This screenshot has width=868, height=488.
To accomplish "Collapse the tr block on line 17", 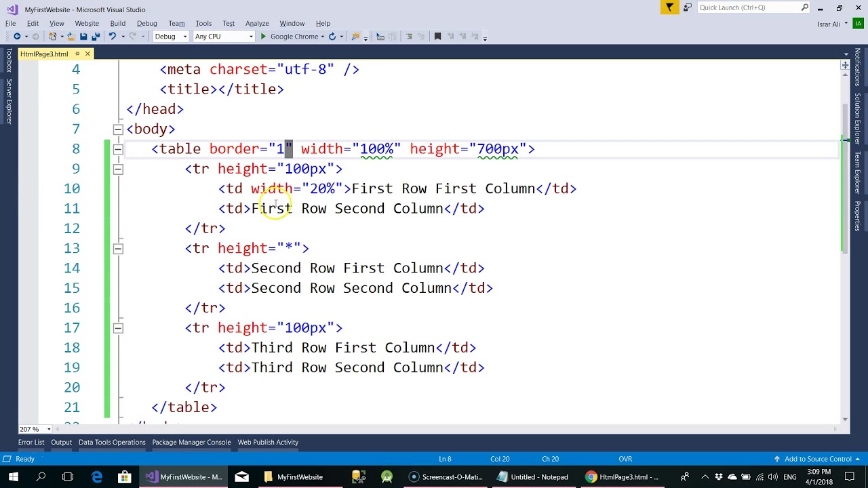I will pos(118,328).
